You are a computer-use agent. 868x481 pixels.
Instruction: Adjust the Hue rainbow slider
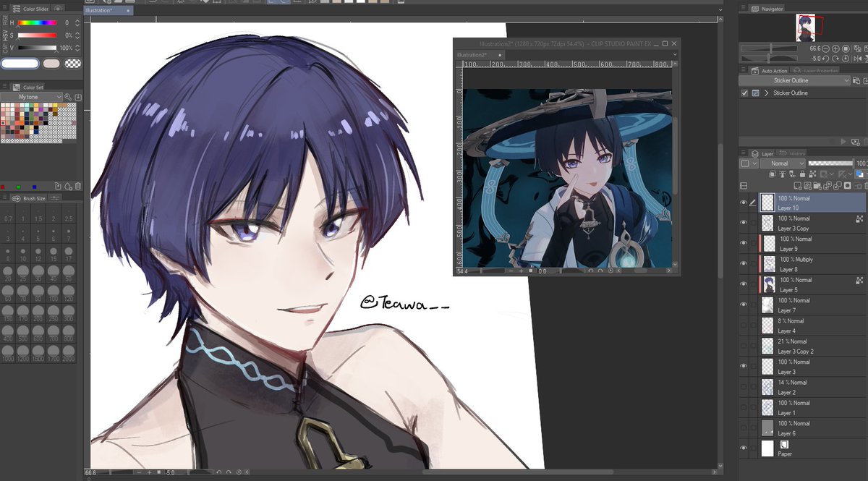coord(37,22)
